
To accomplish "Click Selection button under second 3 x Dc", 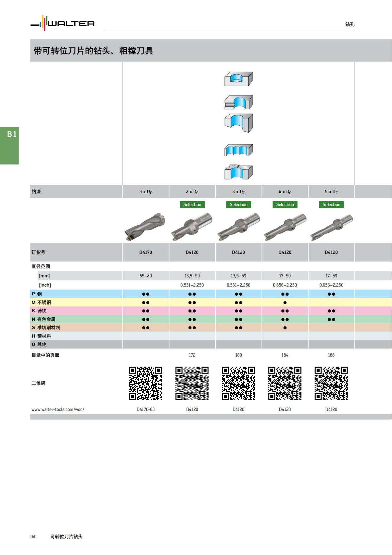I will [x=238, y=204].
